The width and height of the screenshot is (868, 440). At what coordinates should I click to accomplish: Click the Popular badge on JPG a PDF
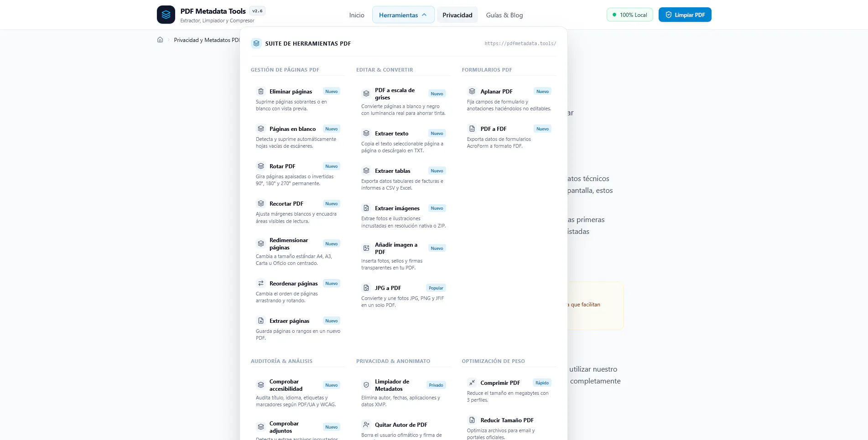click(436, 288)
